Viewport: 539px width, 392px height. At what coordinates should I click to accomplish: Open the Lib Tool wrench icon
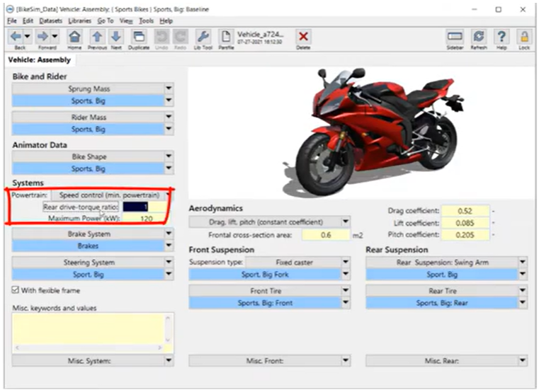(x=203, y=36)
